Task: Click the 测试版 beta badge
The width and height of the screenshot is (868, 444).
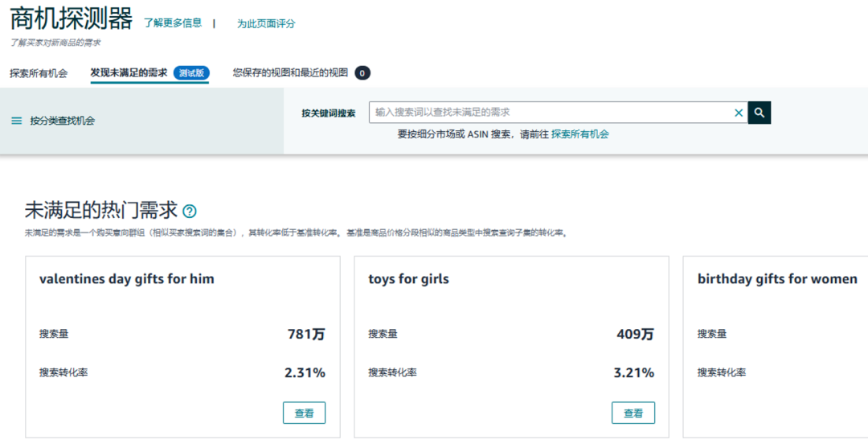Action: point(191,73)
